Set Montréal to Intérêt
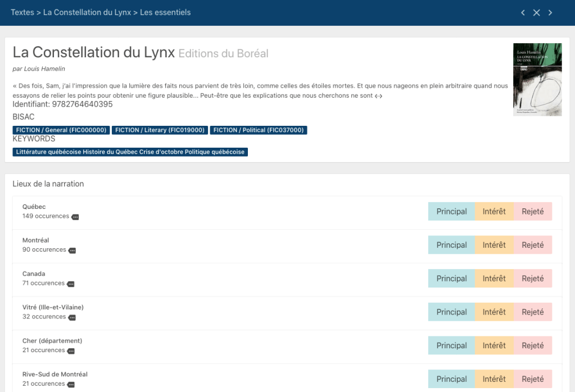The width and height of the screenshot is (575, 392). (494, 245)
